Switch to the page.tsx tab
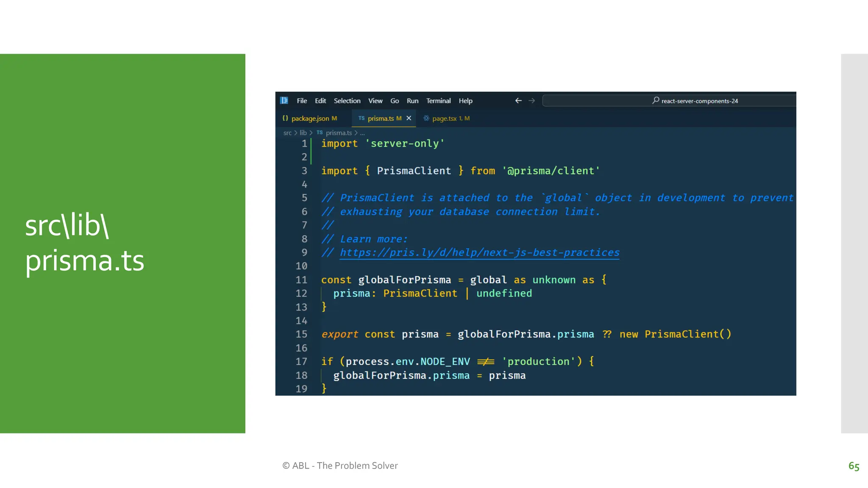This screenshot has height=488, width=868. click(x=444, y=118)
